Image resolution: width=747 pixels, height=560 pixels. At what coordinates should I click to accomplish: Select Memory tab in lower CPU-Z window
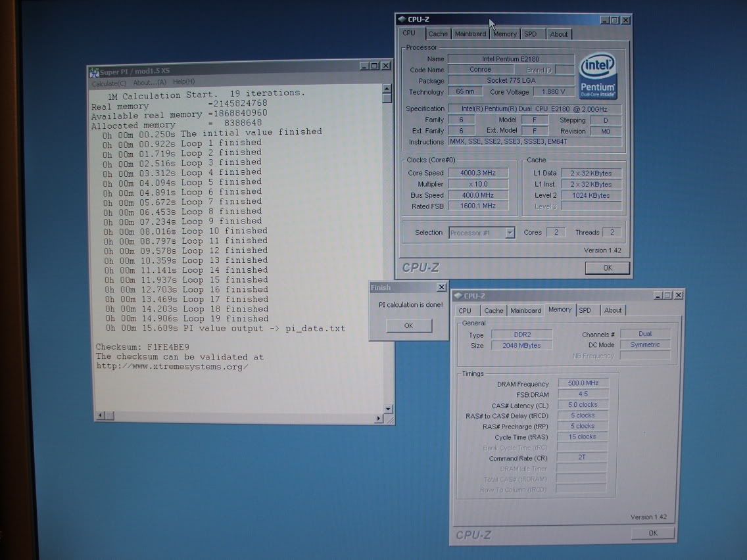(560, 310)
